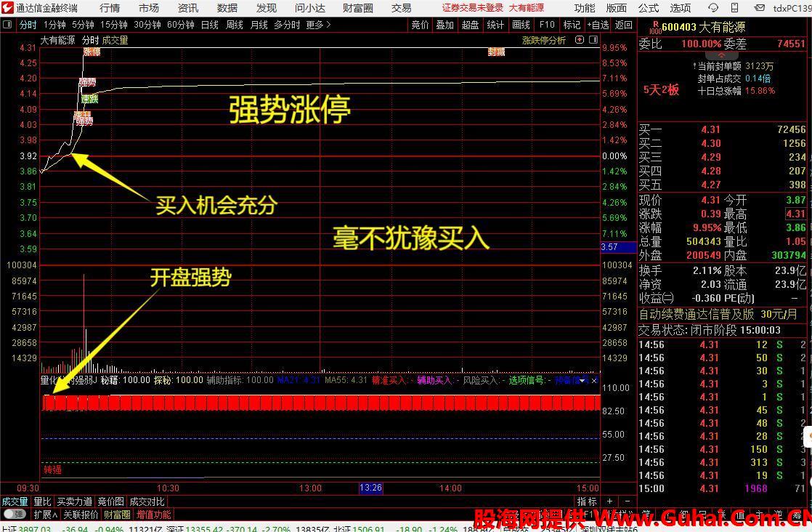Toggle the 竞价 auction display
Viewport: 812px width, 532px height.
coord(420,25)
